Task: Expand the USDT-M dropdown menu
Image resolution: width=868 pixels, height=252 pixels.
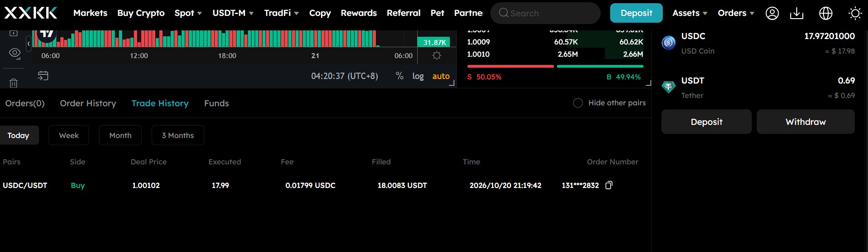Action: pyautogui.click(x=233, y=13)
